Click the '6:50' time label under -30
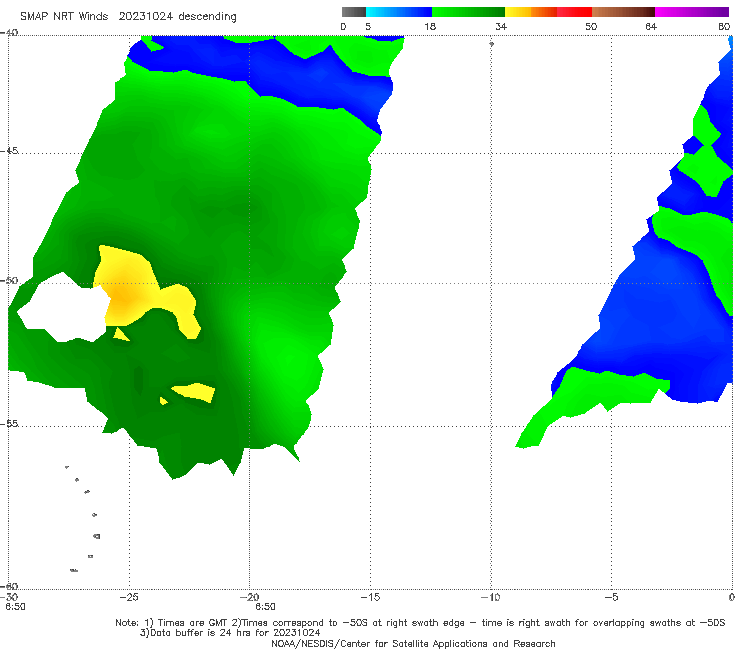740x650 pixels. coord(15,607)
